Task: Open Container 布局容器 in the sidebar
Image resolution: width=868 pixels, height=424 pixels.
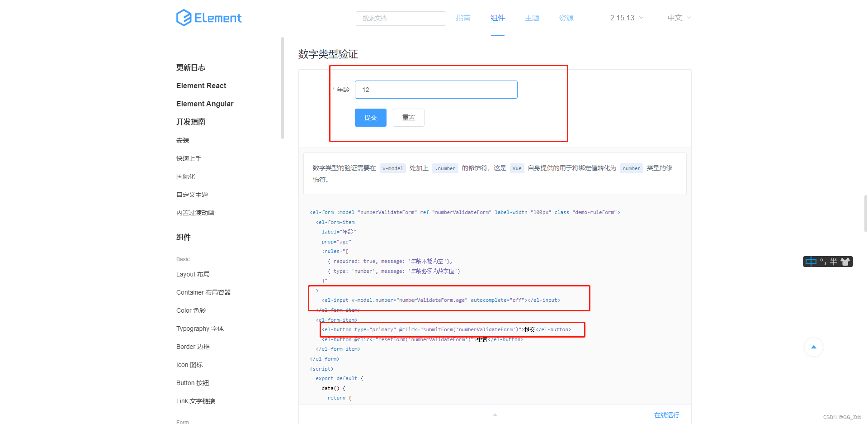Action: [203, 292]
